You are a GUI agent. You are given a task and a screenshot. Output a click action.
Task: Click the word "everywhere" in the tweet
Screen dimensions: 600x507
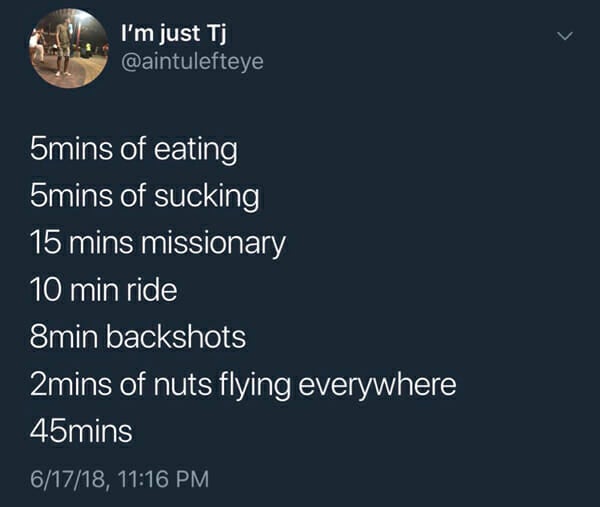[377, 385]
